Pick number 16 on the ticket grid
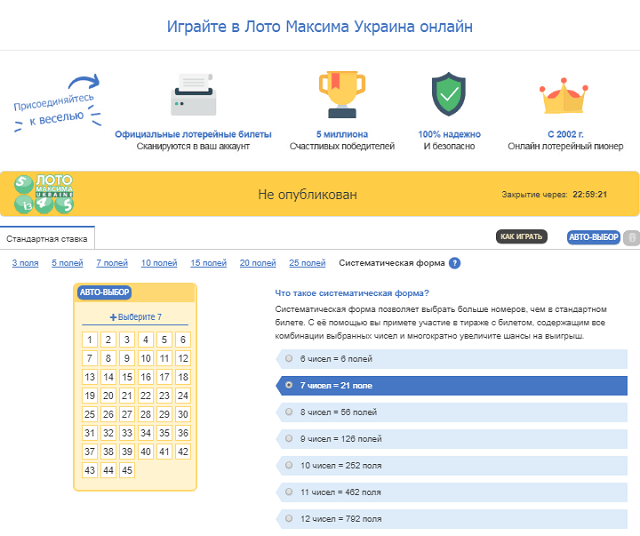Screen dimensions: 640x536 click(146, 377)
